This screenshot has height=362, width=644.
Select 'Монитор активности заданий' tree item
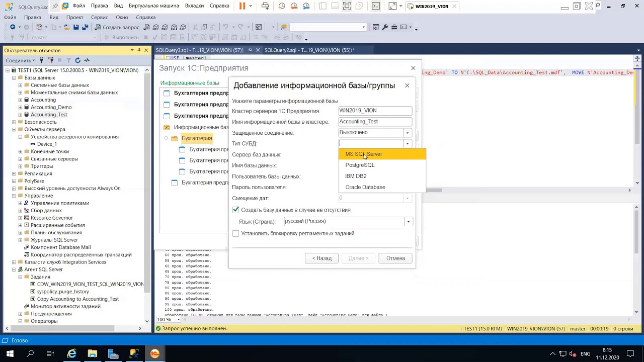tap(65, 306)
